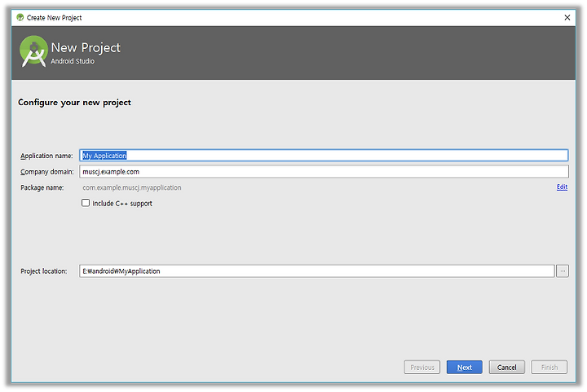This screenshot has height=392, width=587.
Task: Click the Cancel button
Action: (507, 368)
